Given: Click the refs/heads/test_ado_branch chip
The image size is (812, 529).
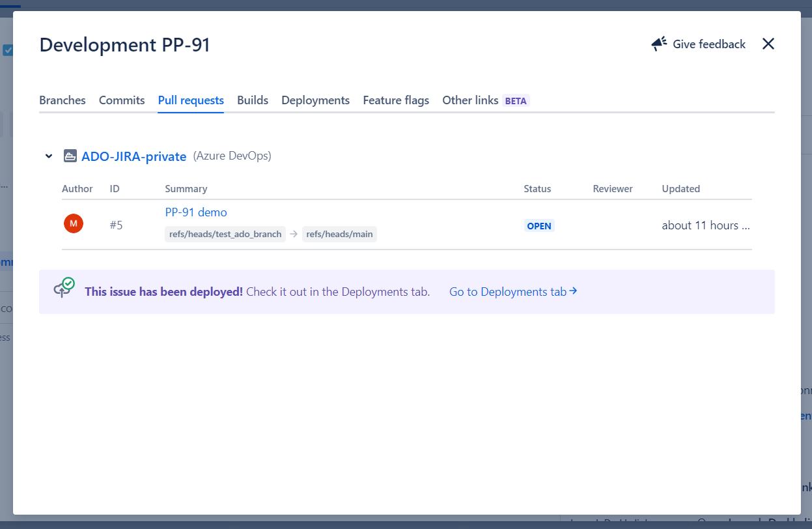Looking at the screenshot, I should 225,234.
